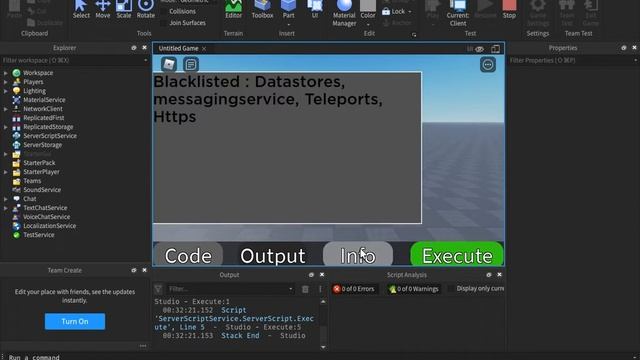Image resolution: width=640 pixels, height=360 pixels.
Task: Toggle UI visibility eye above viewport
Action: [x=480, y=49]
